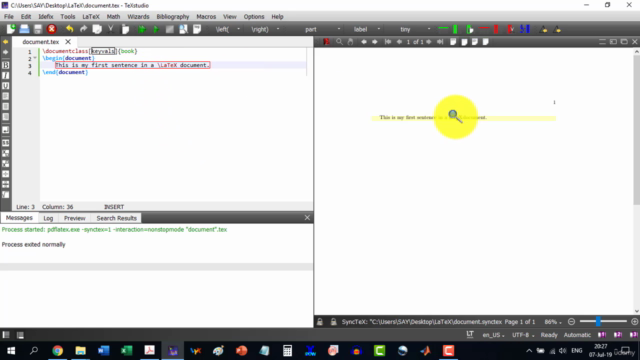Select the magnifier tool in the PDF viewer
Screen dimensions: 640x360
click(x=339, y=42)
